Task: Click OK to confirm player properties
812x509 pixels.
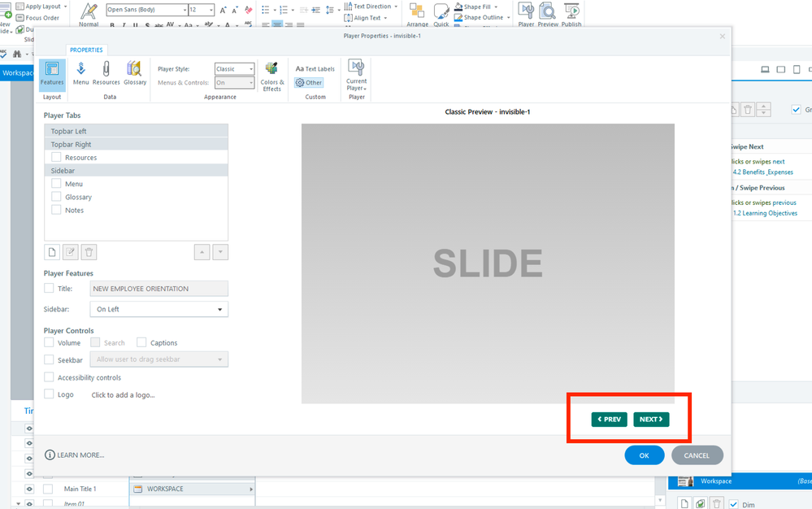Action: (644, 455)
